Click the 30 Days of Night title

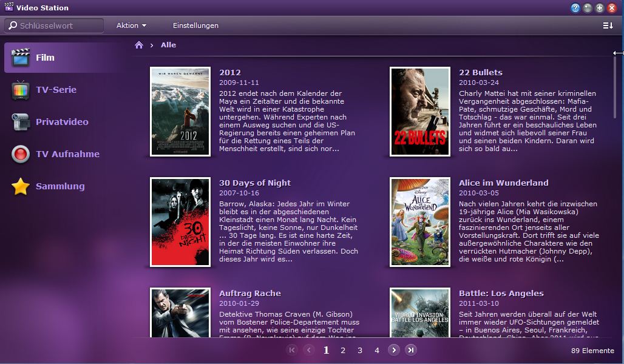click(255, 183)
